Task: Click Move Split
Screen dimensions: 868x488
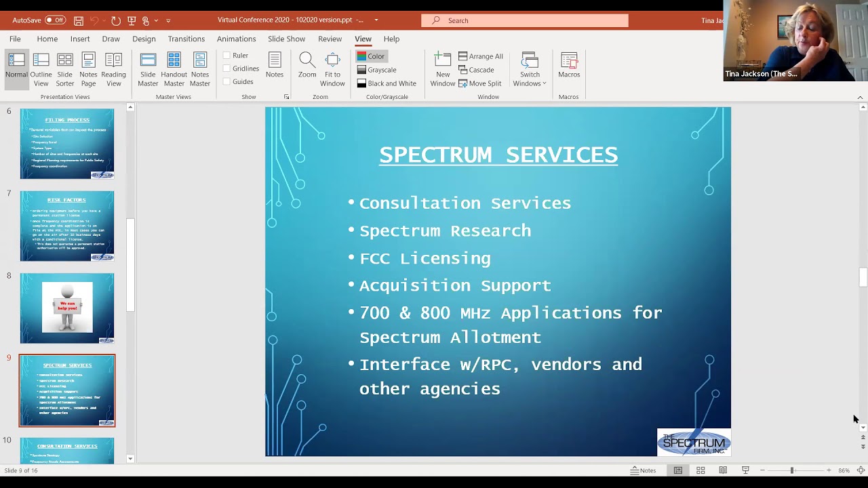Action: pyautogui.click(x=479, y=83)
